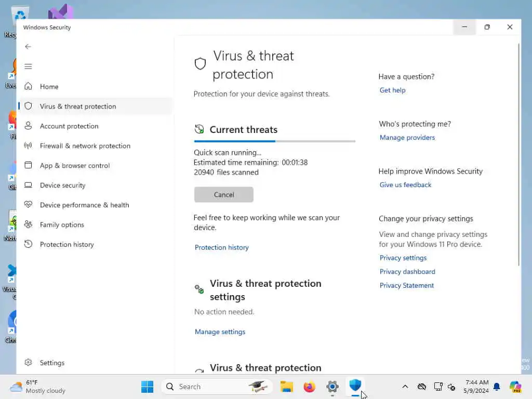Click the Account protection person icon

coord(28,126)
